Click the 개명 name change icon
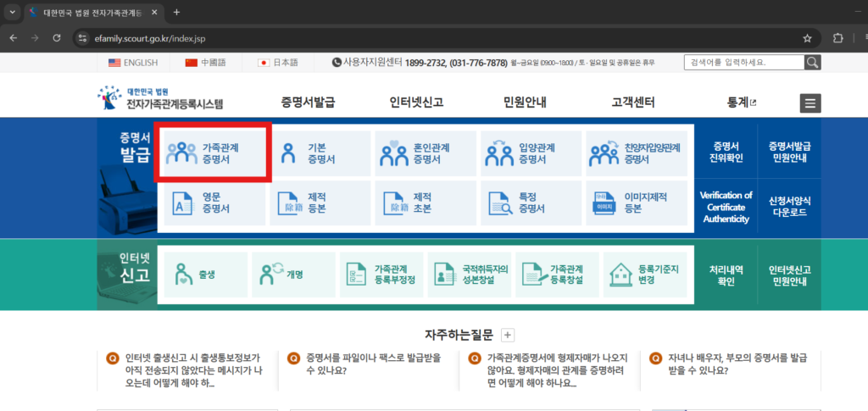Screen dimensions: 868x411 pos(273,274)
